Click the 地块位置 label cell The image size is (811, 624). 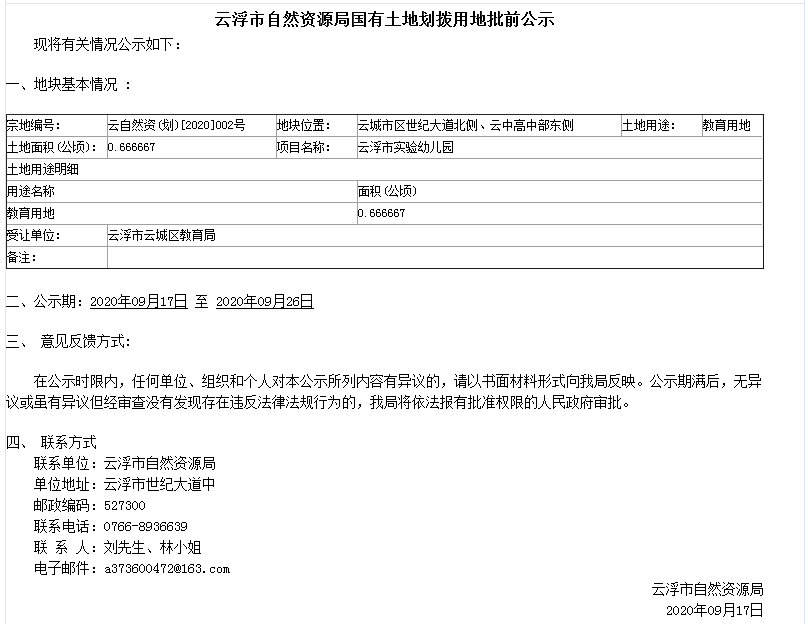click(x=303, y=126)
